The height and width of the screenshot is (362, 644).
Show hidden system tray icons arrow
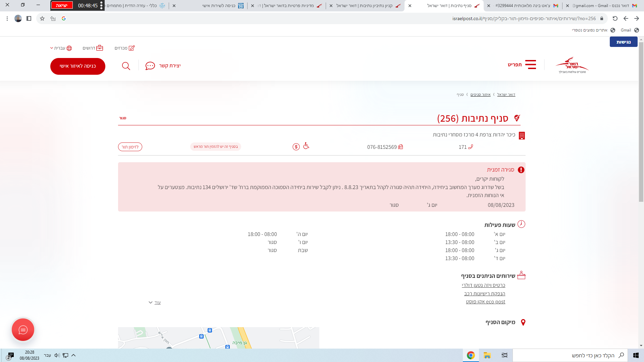click(x=73, y=355)
